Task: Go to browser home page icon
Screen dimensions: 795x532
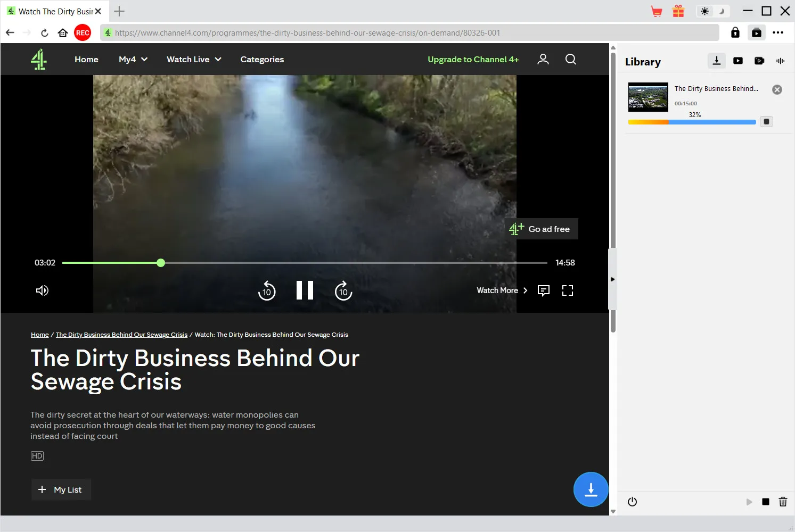Action: point(63,32)
